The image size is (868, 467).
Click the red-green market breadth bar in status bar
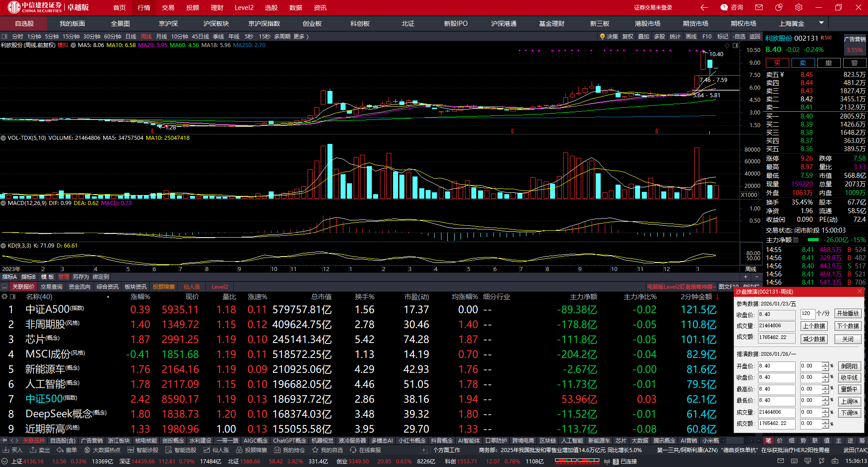578,461
